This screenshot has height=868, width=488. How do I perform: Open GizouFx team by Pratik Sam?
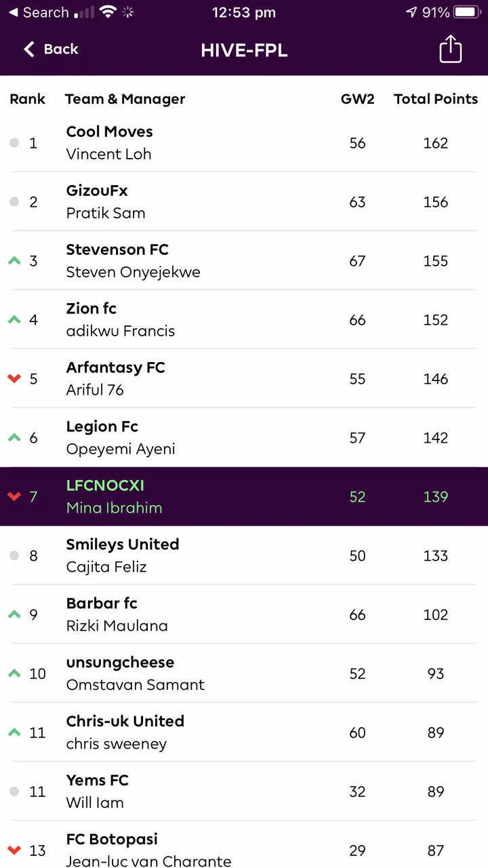[244, 201]
